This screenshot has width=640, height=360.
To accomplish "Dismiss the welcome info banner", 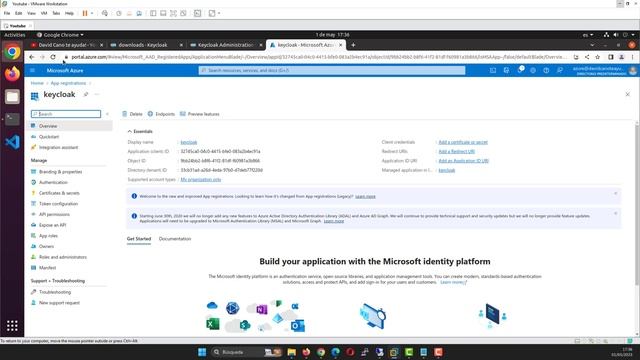I will pyautogui.click(x=616, y=193).
